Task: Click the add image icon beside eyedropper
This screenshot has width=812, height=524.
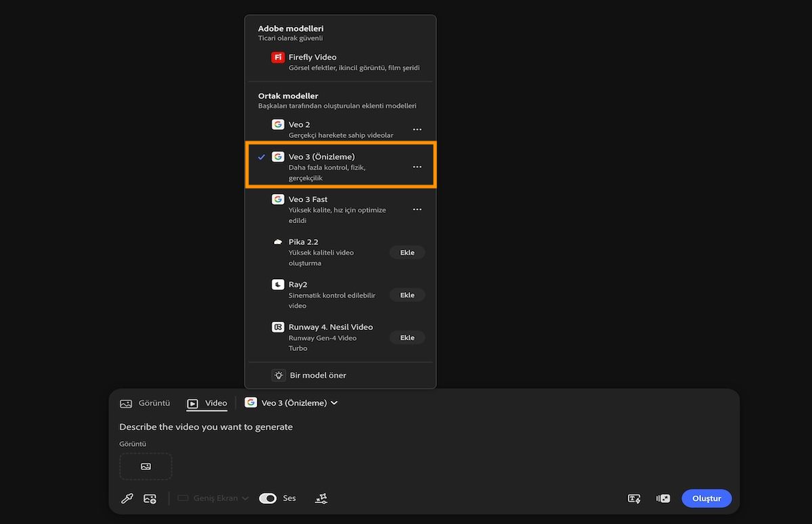Action: [x=150, y=498]
